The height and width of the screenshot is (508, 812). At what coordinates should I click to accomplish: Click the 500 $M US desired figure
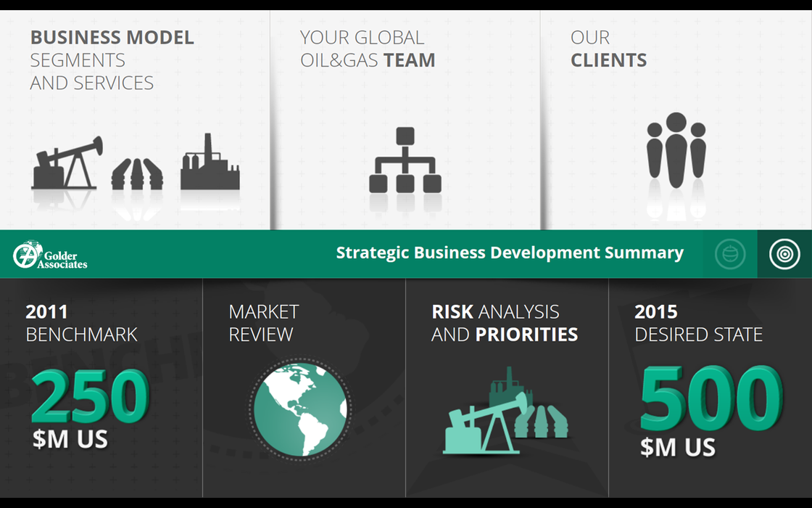[x=710, y=411]
